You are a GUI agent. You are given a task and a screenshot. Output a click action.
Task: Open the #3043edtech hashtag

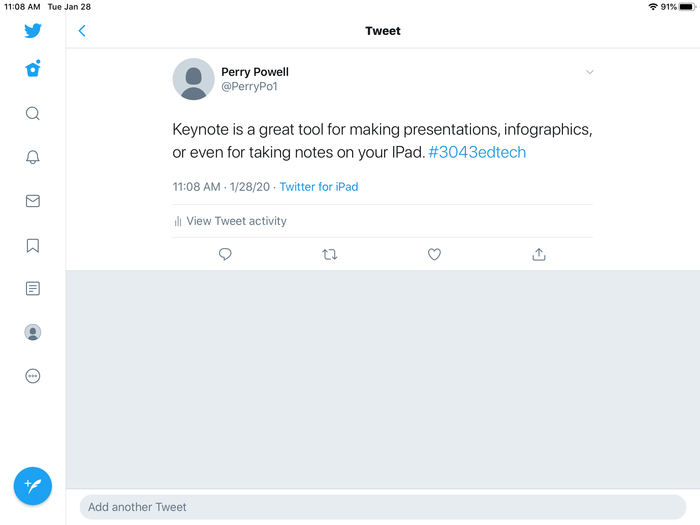pyautogui.click(x=477, y=152)
